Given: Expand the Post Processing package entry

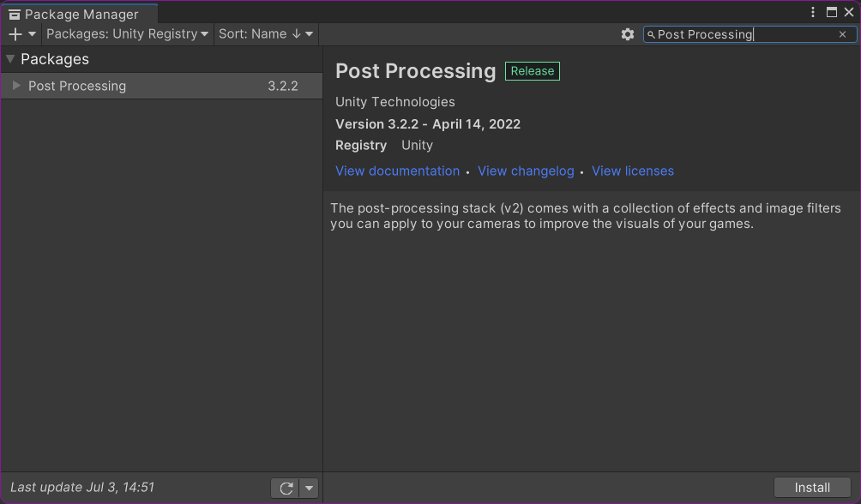Looking at the screenshot, I should coord(15,86).
